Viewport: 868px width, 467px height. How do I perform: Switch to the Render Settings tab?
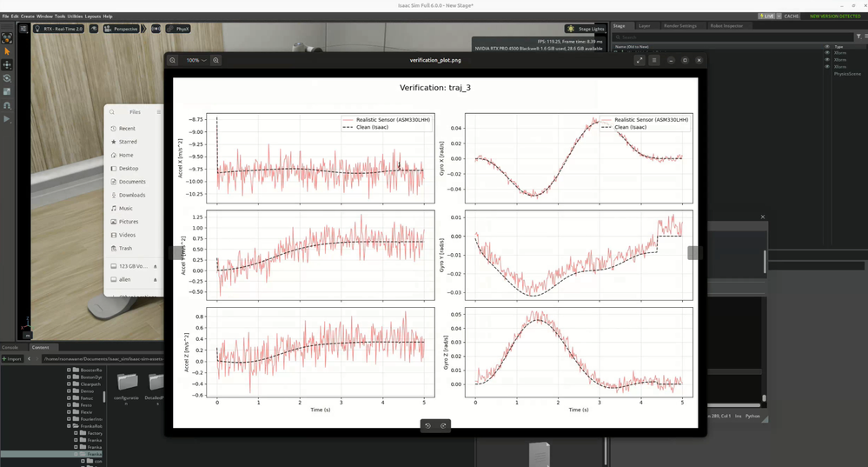679,26
